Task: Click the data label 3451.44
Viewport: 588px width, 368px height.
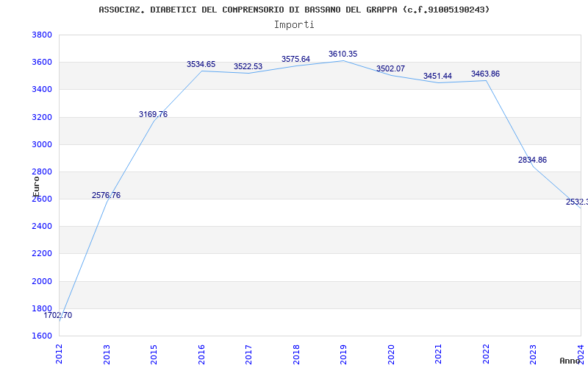Action: (437, 76)
